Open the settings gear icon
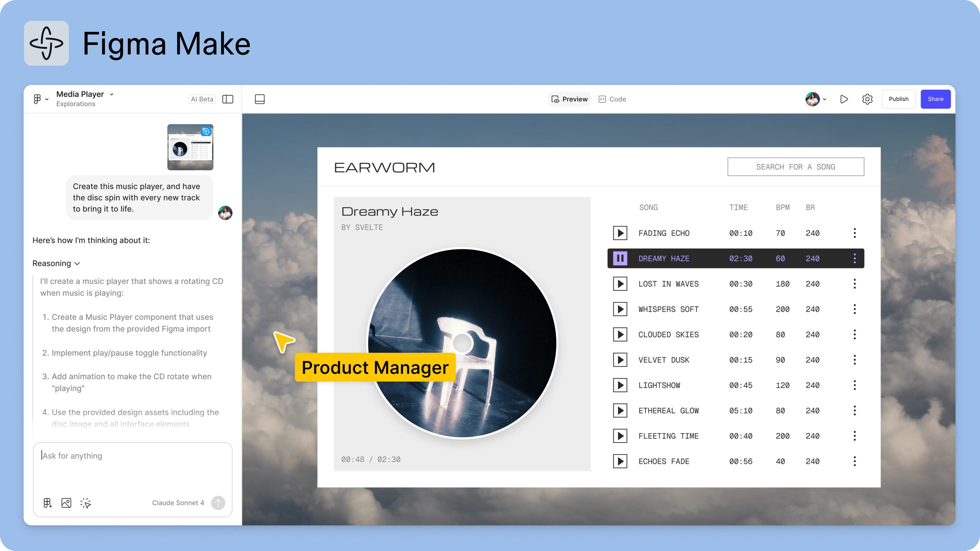The width and height of the screenshot is (980, 551). (x=868, y=99)
